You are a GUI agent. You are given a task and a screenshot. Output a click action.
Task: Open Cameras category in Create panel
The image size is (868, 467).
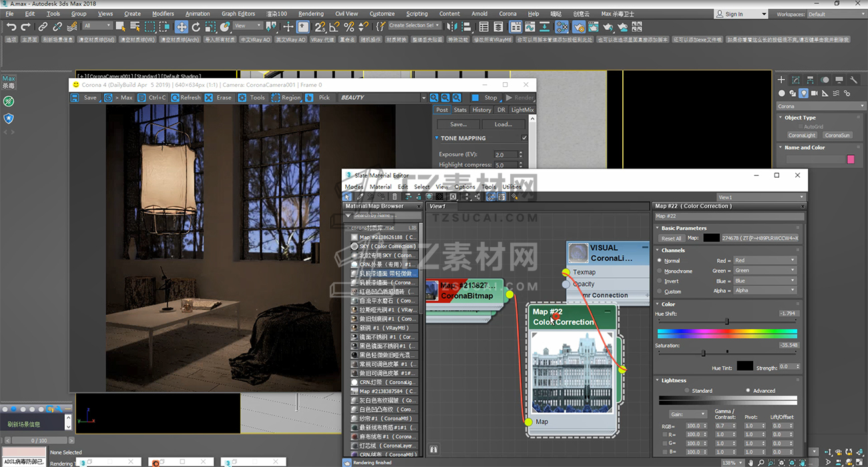(815, 94)
